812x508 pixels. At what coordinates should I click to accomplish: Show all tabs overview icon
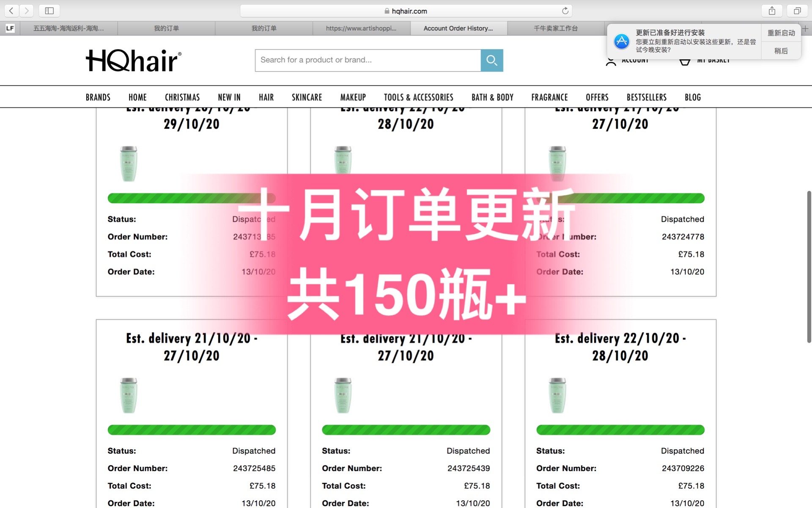click(x=797, y=11)
